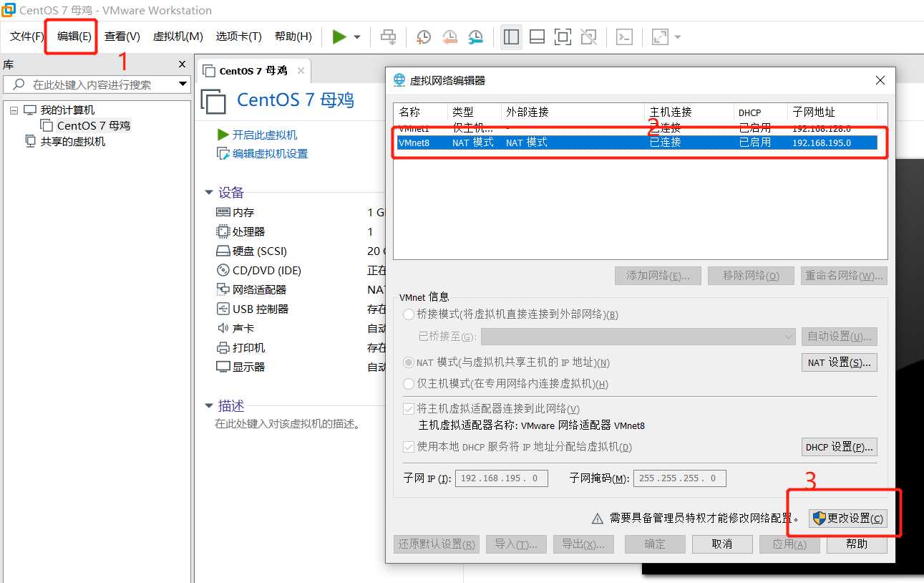
Task: Select the VMnet8 NAT row
Action: click(x=637, y=143)
